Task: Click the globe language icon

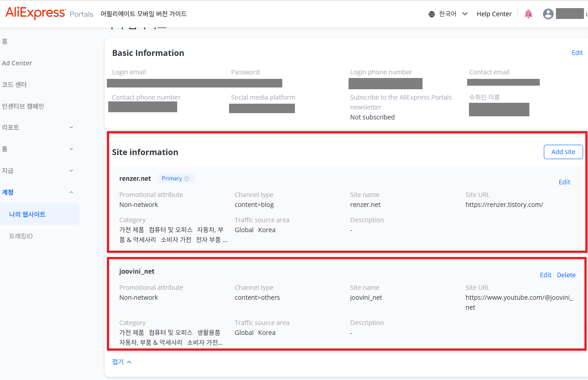Action: click(x=432, y=14)
